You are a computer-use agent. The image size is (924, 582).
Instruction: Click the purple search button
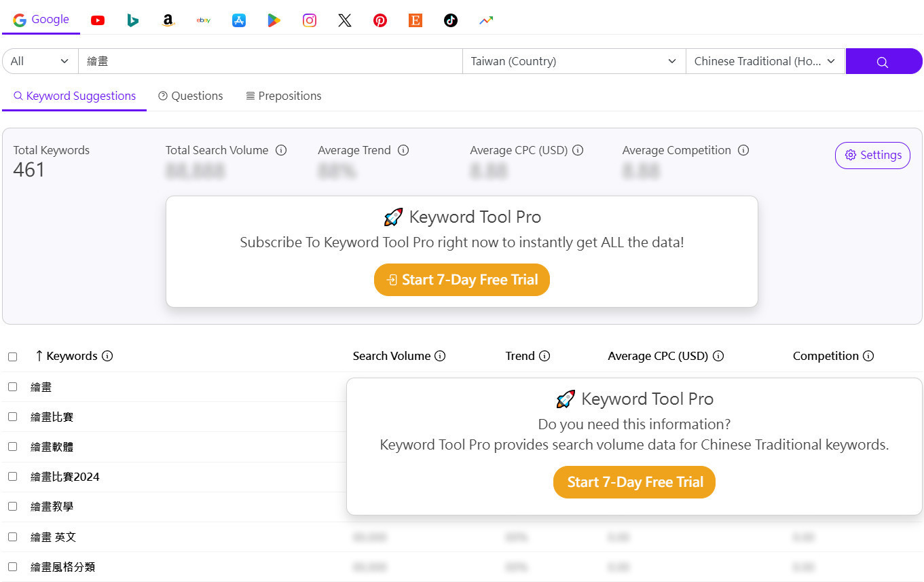(883, 61)
